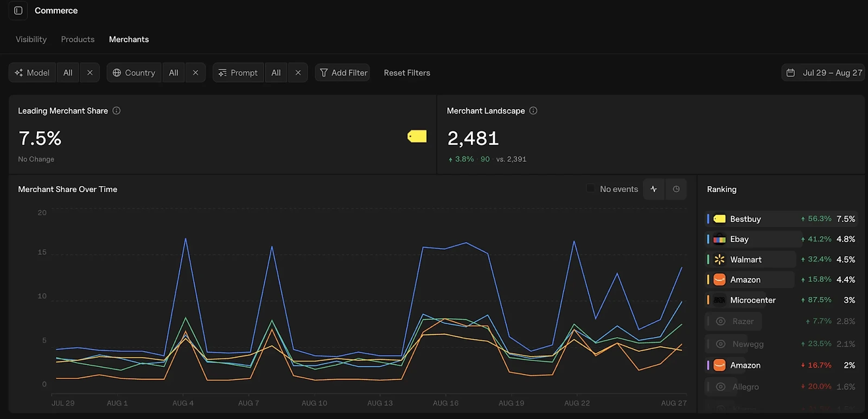The width and height of the screenshot is (868, 419).
Task: Open the All value dropdown for Prompt
Action: [276, 73]
